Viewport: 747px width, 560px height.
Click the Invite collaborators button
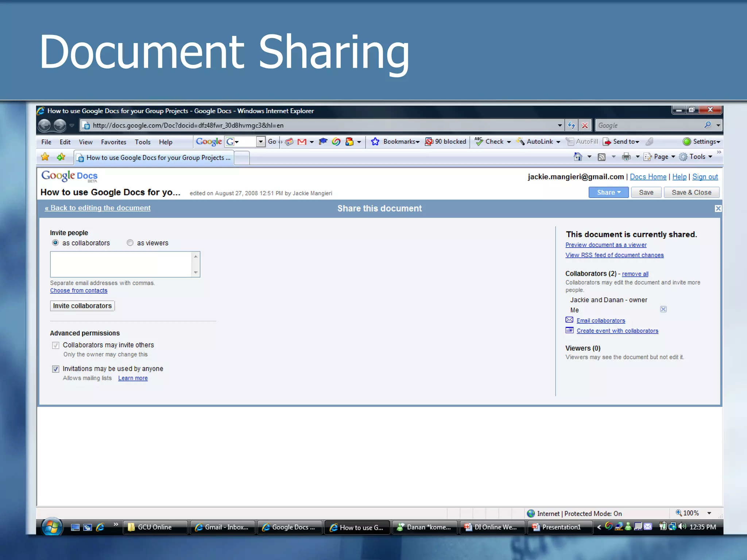(x=82, y=306)
